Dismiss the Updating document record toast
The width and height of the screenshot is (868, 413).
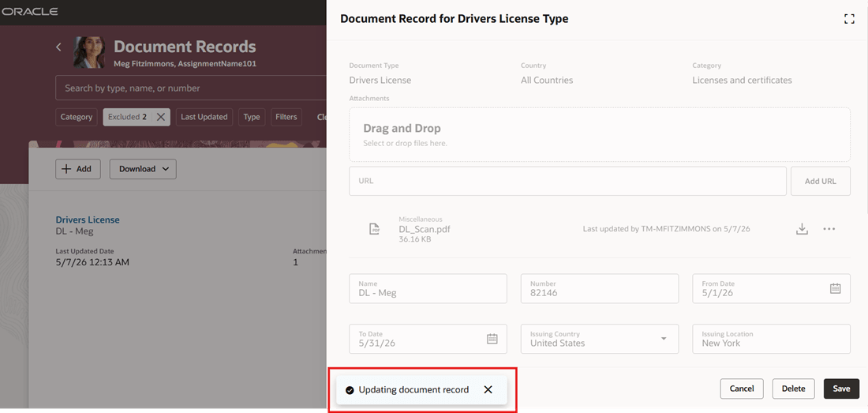point(488,390)
